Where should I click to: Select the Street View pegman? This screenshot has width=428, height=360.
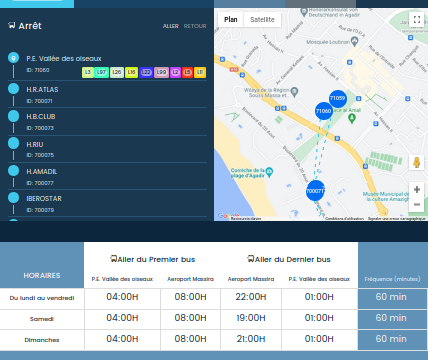coord(416,162)
